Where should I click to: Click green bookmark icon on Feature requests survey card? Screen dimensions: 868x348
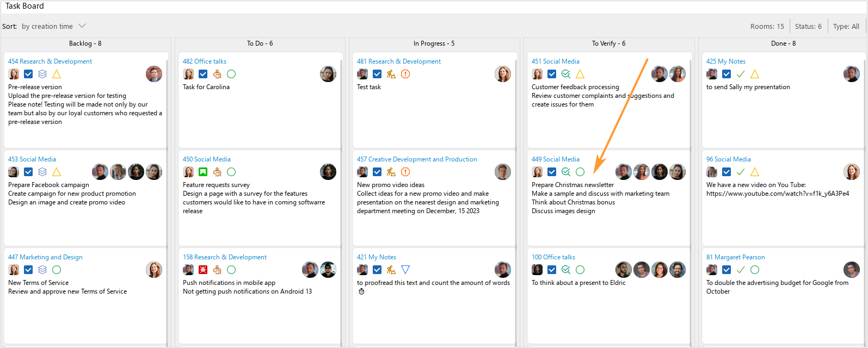click(x=203, y=172)
